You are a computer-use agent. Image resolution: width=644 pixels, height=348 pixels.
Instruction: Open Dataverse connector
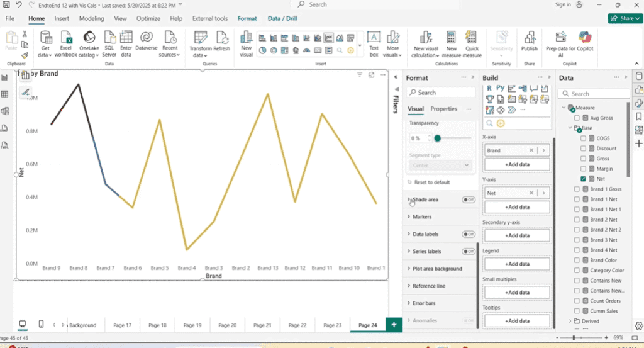(x=146, y=41)
